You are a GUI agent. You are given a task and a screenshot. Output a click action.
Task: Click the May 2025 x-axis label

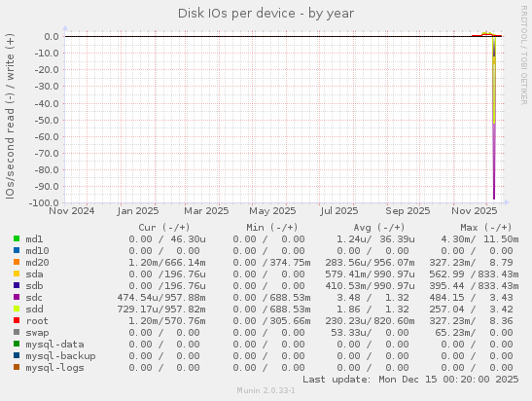click(x=272, y=211)
